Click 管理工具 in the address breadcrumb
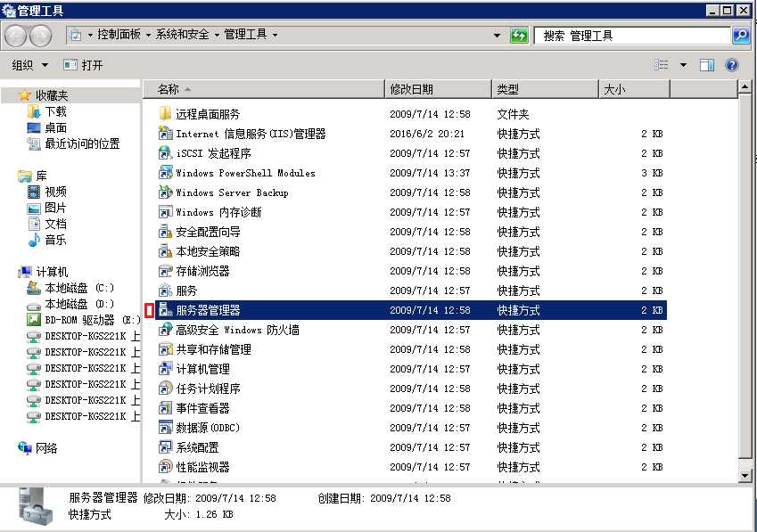 pyautogui.click(x=245, y=34)
